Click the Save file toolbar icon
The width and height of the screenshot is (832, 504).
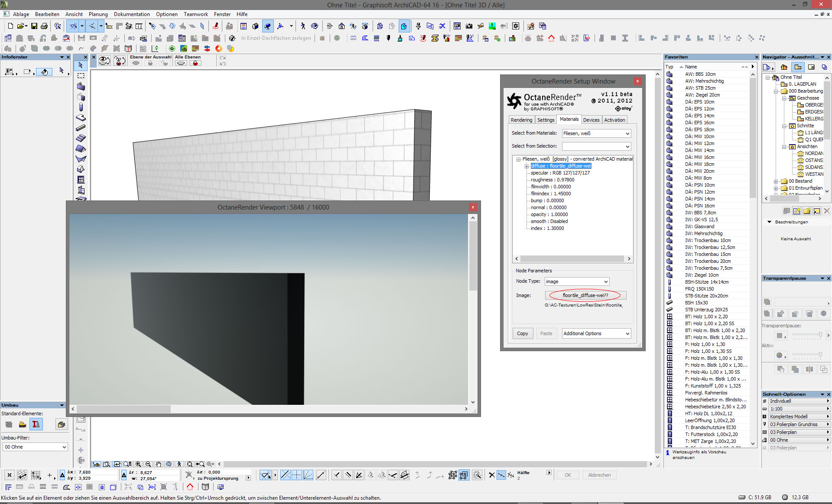(34, 26)
